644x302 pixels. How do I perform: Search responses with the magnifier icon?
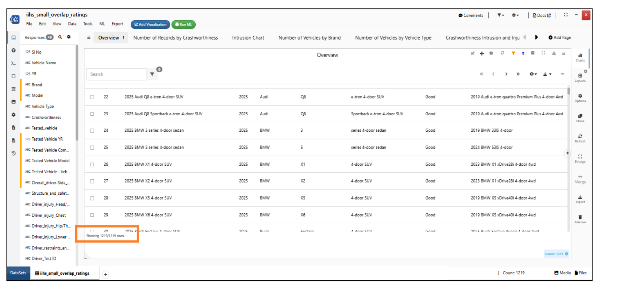point(60,37)
